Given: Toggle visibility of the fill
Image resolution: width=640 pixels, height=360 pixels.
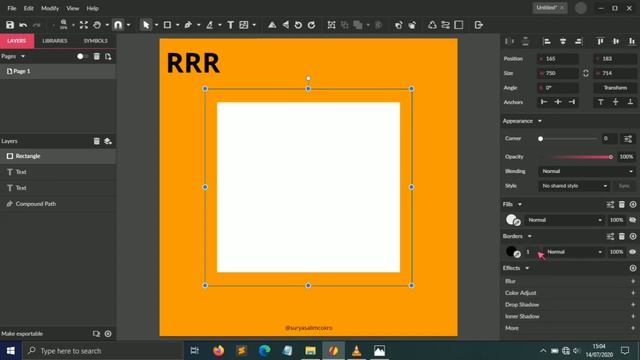Looking at the screenshot, I should click(632, 220).
